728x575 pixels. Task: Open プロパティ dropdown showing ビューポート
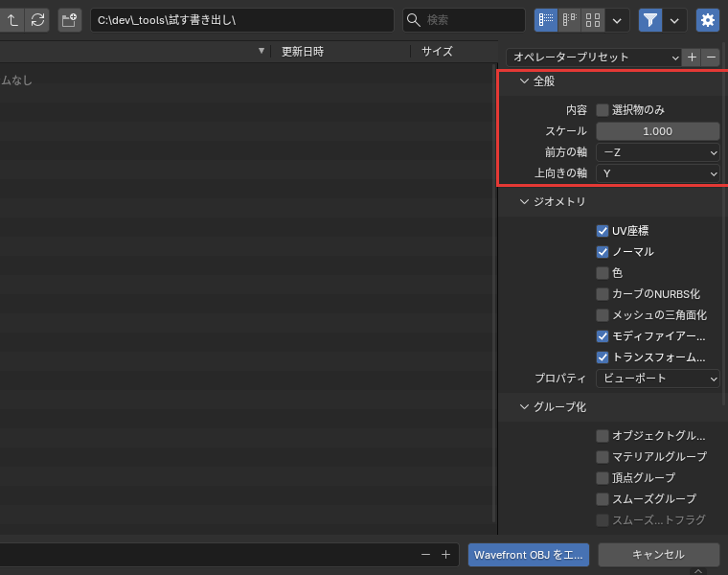tap(657, 379)
